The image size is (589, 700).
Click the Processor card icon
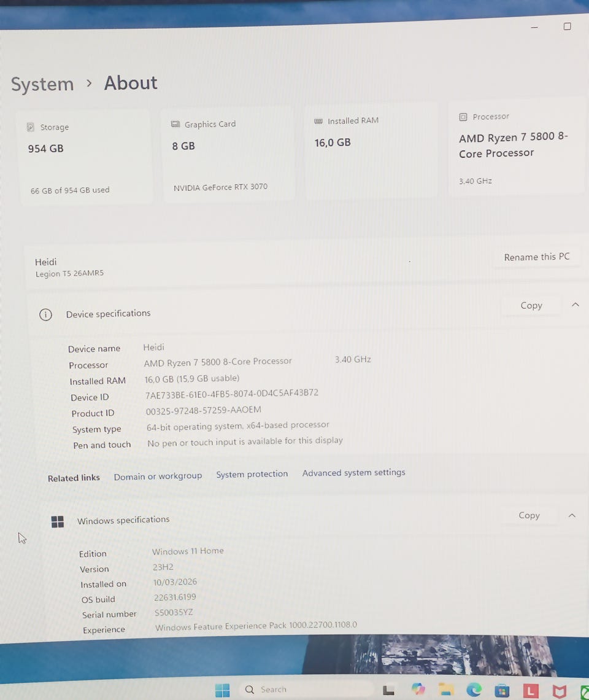(x=463, y=117)
